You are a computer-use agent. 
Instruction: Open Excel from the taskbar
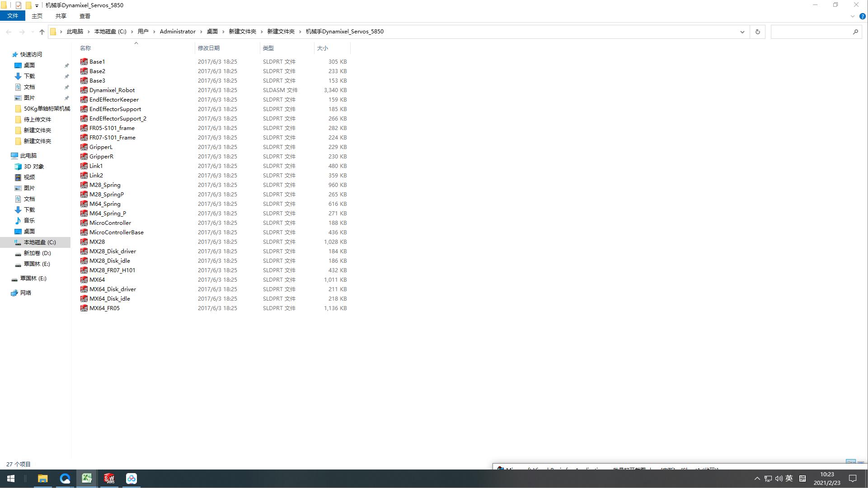pyautogui.click(x=87, y=479)
